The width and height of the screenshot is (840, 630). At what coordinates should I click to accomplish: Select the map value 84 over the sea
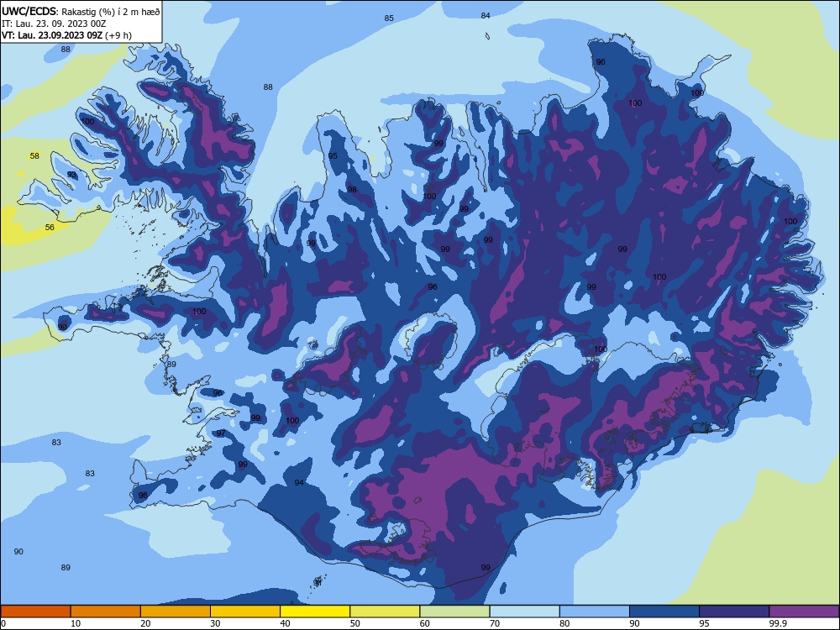click(x=486, y=15)
